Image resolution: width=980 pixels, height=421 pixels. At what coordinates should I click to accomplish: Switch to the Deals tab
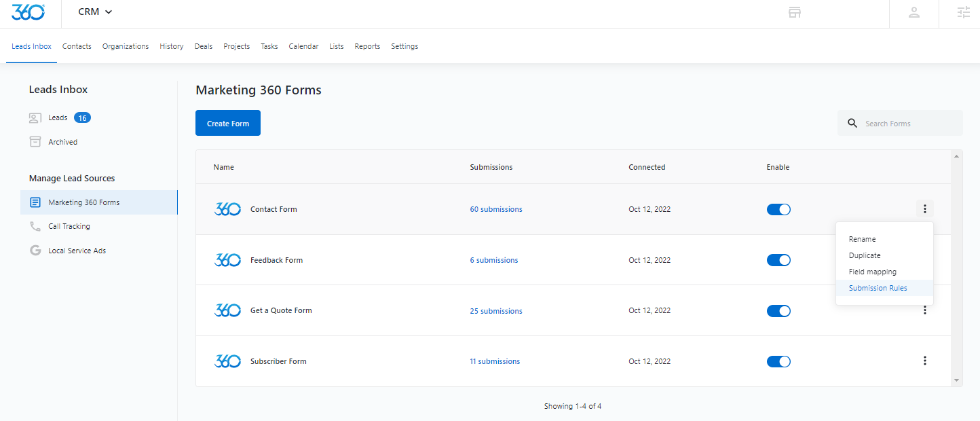(x=204, y=46)
